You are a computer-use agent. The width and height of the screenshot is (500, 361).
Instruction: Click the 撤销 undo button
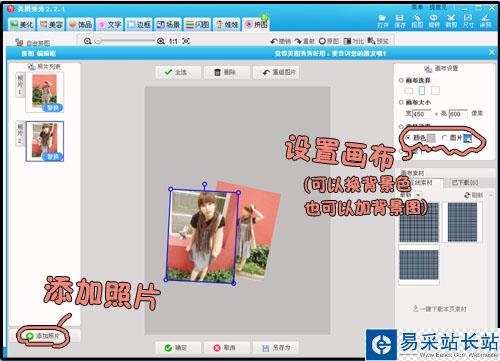[280, 41]
